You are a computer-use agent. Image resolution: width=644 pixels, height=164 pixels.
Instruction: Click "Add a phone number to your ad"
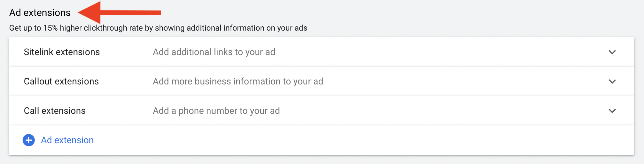(216, 111)
